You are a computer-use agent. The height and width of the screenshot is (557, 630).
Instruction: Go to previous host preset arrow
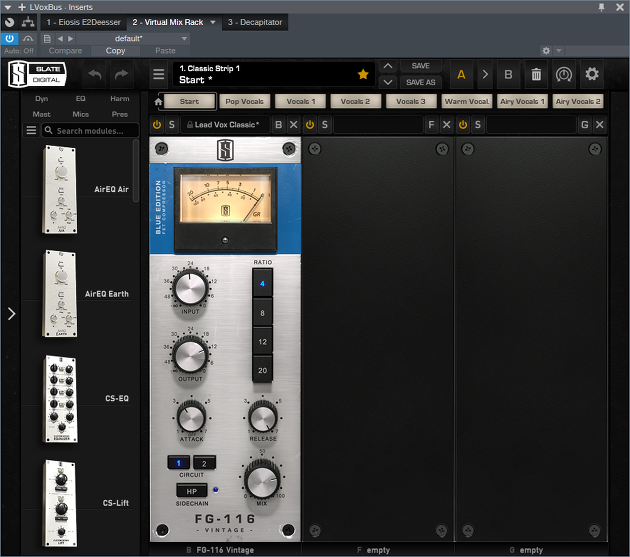pyautogui.click(x=60, y=39)
